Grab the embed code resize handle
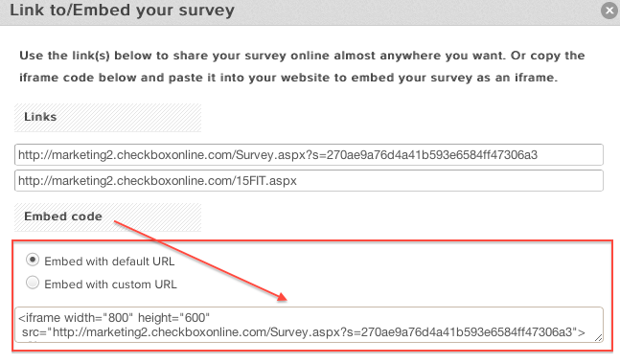Viewport: 620px width, 364px height. [598, 337]
